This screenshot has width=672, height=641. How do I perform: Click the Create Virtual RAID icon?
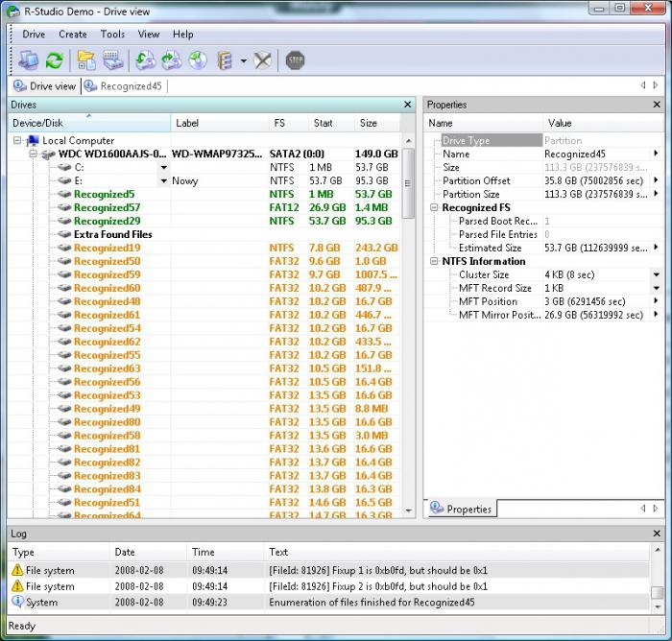click(225, 60)
